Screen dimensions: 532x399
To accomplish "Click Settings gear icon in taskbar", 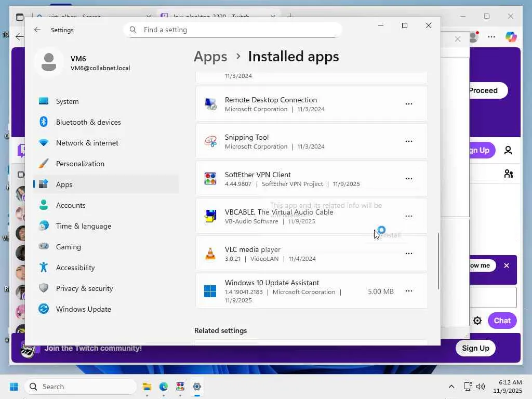I will click(x=197, y=387).
